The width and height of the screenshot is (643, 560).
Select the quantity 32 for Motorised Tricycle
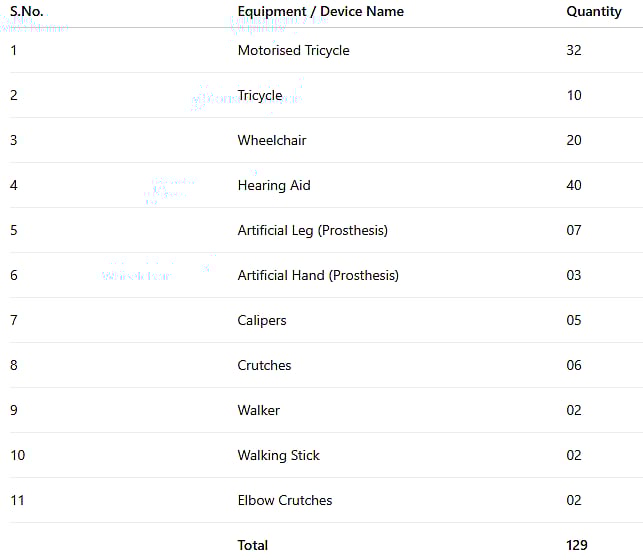(x=573, y=50)
